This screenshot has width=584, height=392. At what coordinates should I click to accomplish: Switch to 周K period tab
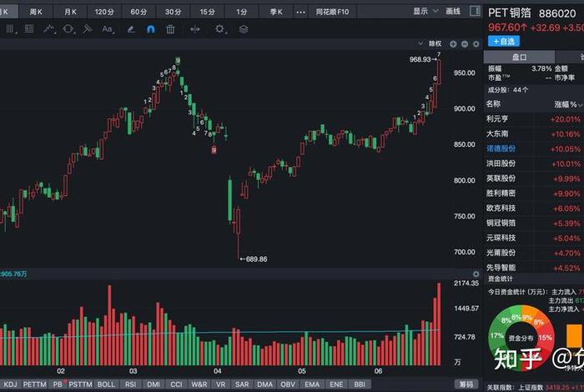pos(36,12)
